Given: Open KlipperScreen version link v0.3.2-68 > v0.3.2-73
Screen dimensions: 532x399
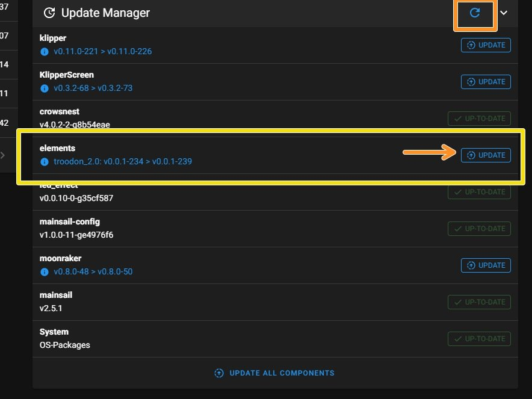Looking at the screenshot, I should click(x=93, y=88).
